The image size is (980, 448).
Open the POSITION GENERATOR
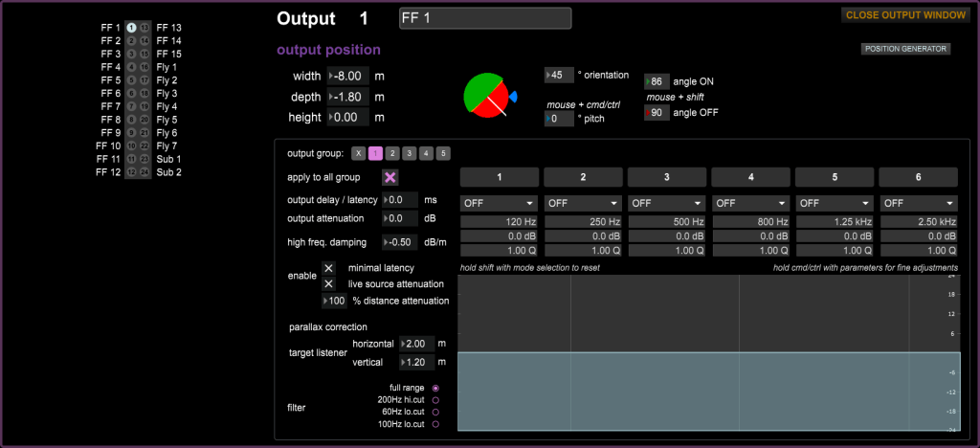click(x=905, y=48)
